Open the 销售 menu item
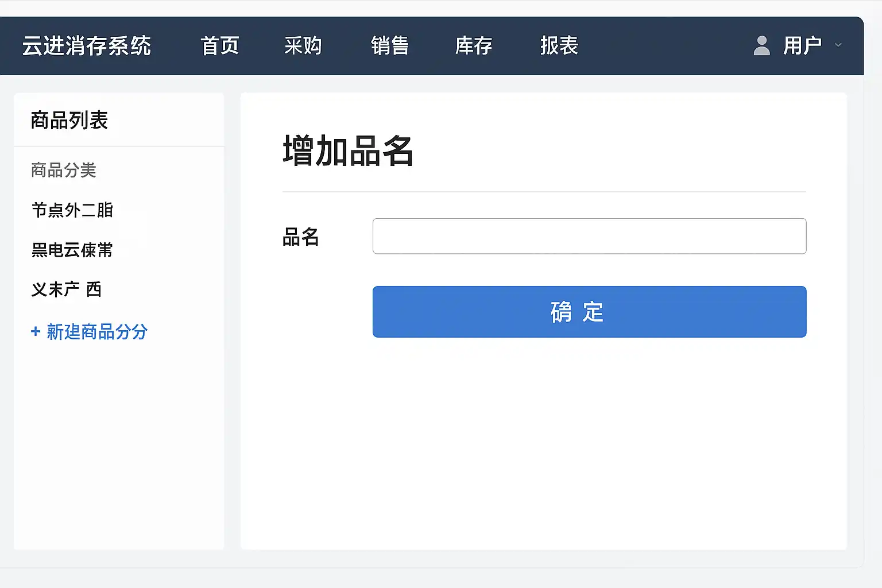Image resolution: width=882 pixels, height=588 pixels. 390,45
